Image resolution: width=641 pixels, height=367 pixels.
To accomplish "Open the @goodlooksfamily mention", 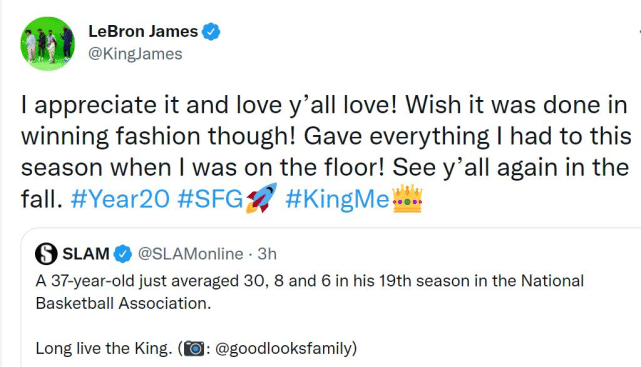I will click(283, 349).
